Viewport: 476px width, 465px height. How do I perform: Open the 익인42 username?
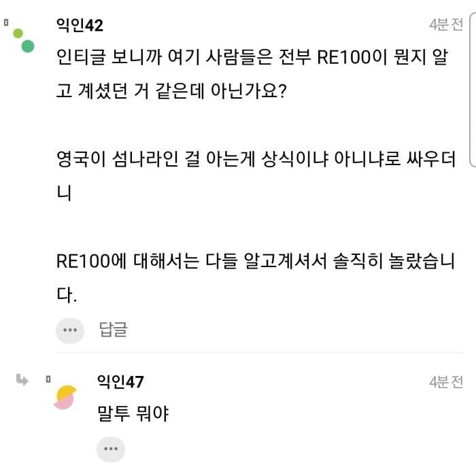point(80,26)
